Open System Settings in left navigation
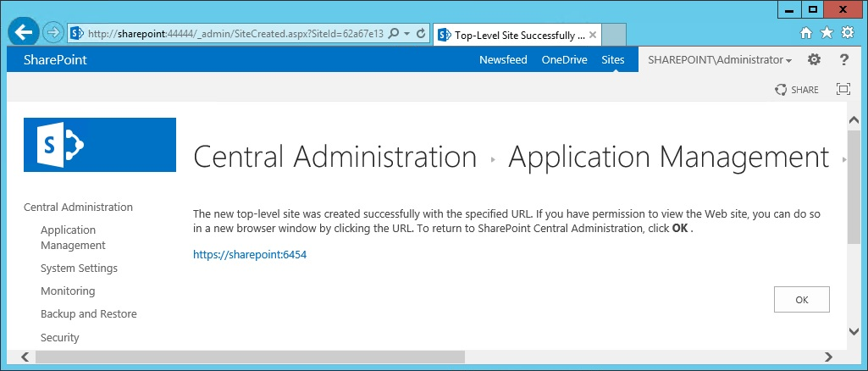Screen dimensions: 868x371 [79, 269]
